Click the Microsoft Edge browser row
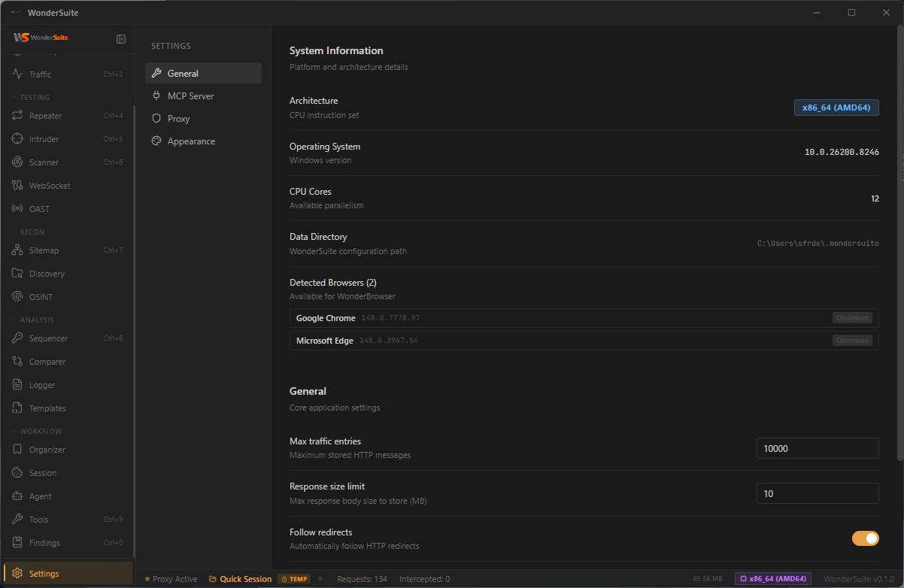Image resolution: width=904 pixels, height=588 pixels. coord(584,341)
